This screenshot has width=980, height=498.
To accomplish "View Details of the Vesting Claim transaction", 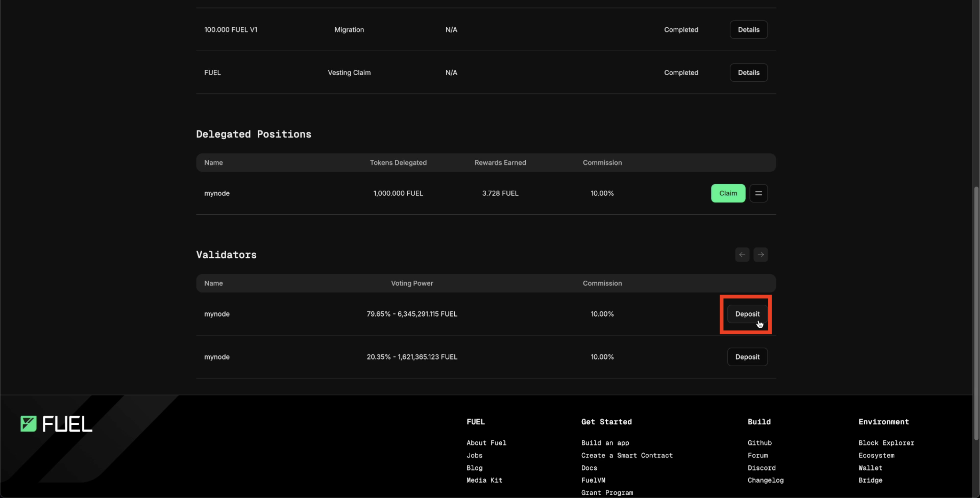I will click(x=748, y=73).
